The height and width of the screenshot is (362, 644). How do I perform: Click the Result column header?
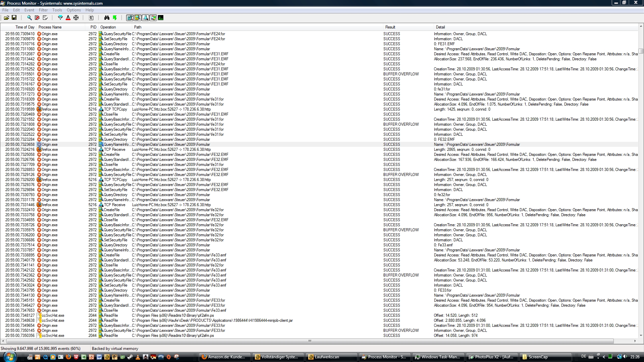click(408, 27)
